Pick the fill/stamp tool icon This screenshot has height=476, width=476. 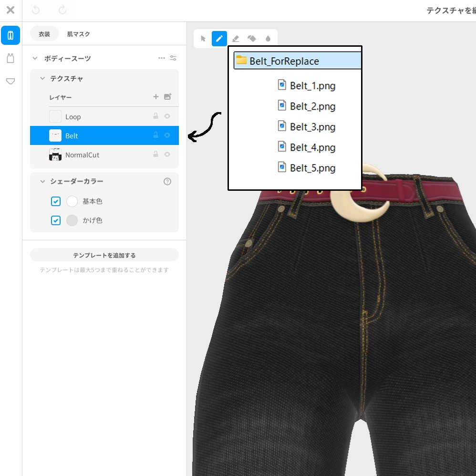[x=252, y=39]
